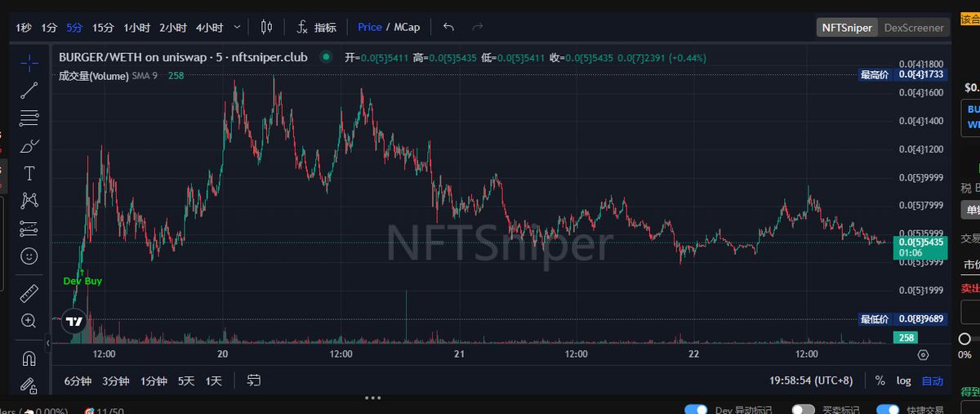
Task: Toggle the Dev 异动标记 switch
Action: pyautogui.click(x=696, y=410)
